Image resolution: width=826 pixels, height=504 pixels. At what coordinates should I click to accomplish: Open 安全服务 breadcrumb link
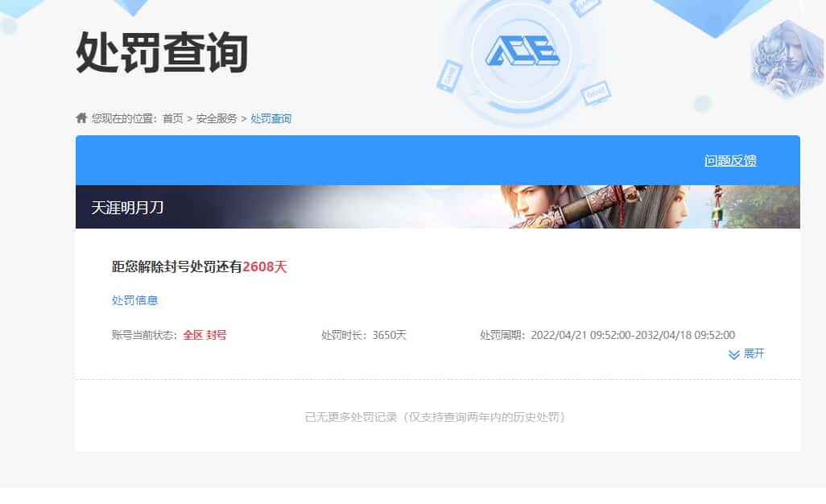(x=217, y=118)
